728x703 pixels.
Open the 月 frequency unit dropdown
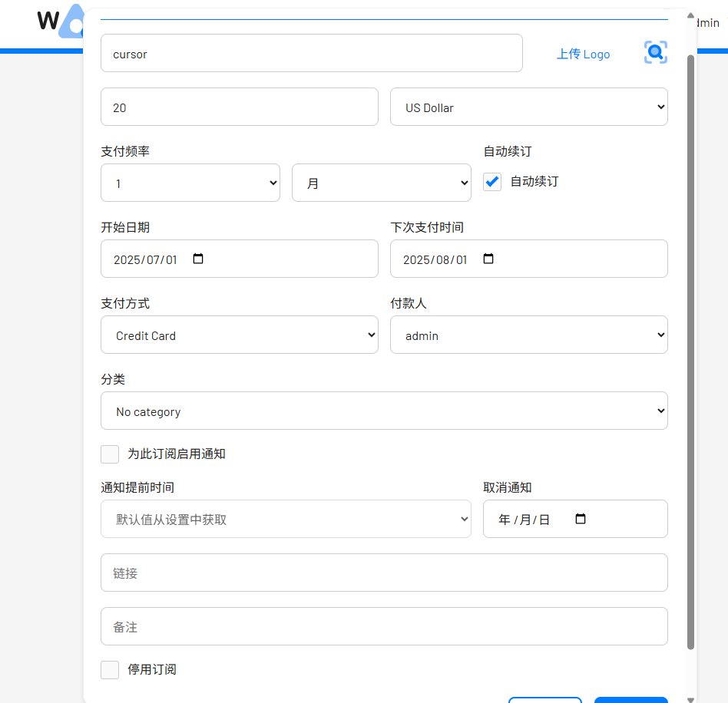381,183
